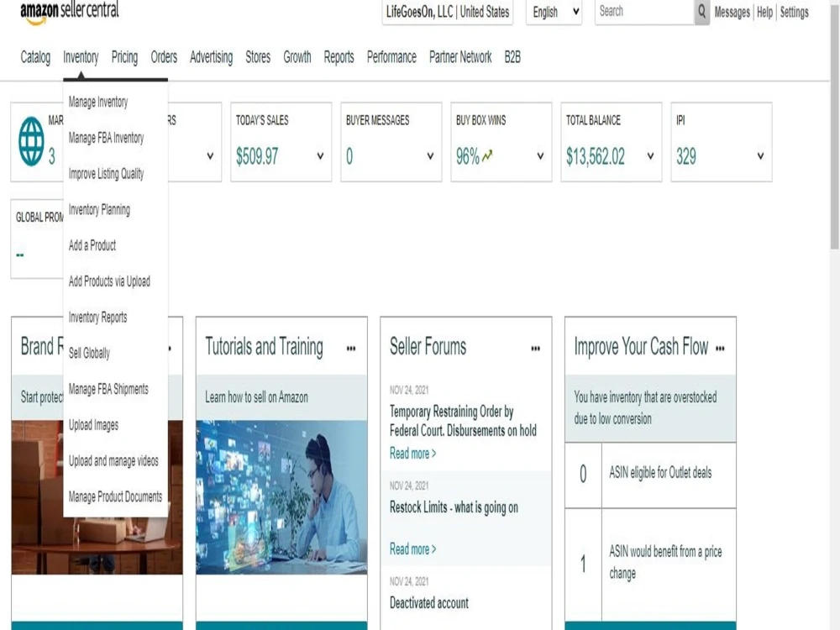
Task: Open the Reports menu
Action: coord(339,57)
